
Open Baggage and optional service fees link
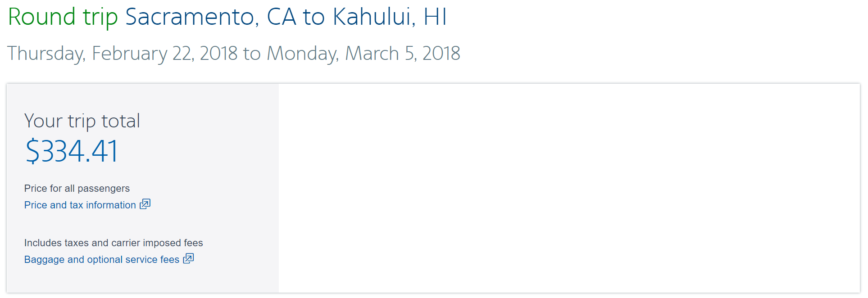(101, 260)
